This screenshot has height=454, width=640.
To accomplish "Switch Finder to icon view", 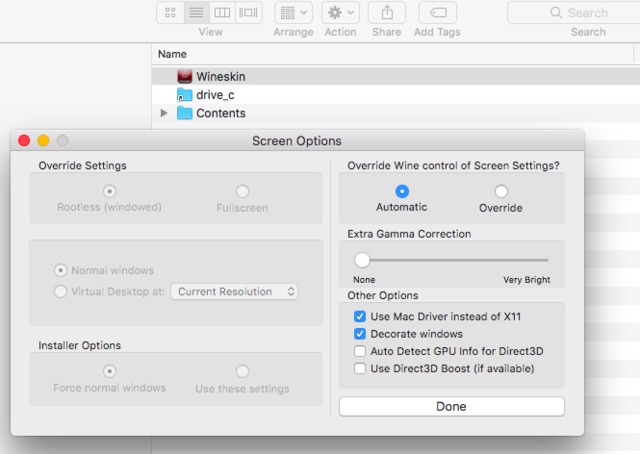I will point(170,13).
